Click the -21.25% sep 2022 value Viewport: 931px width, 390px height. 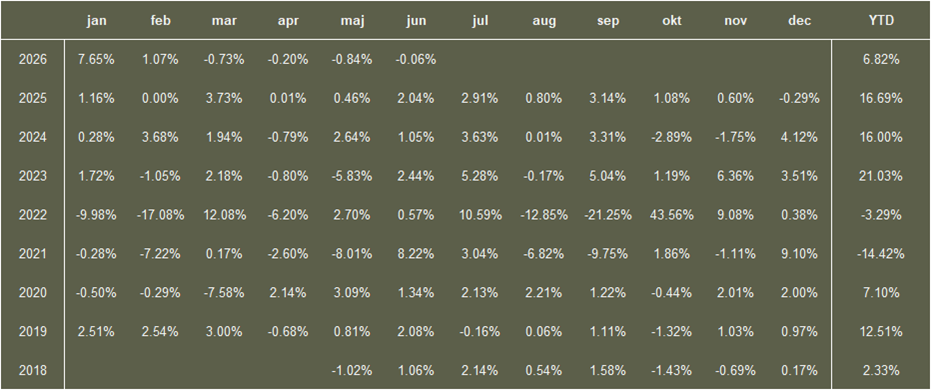pyautogui.click(x=607, y=215)
